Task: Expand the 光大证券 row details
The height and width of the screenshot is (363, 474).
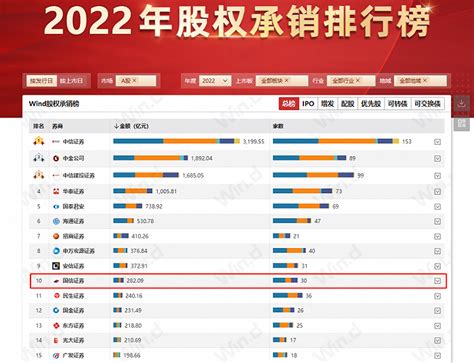Action: tap(437, 341)
